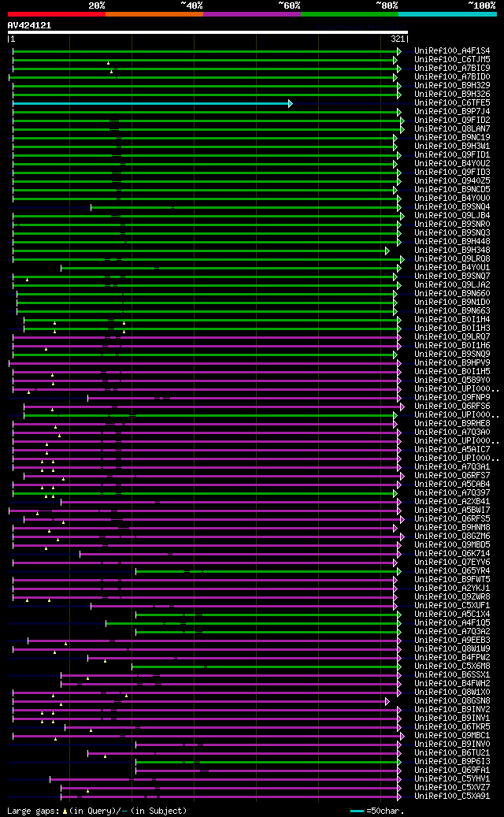
Task: Open hit UniRef100_B9H326
Action: [x=452, y=95]
